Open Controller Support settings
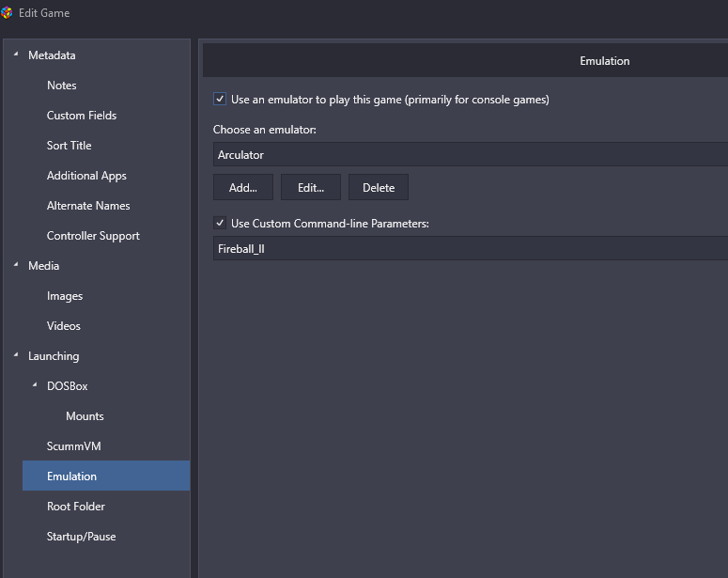This screenshot has height=578, width=728. tap(93, 236)
